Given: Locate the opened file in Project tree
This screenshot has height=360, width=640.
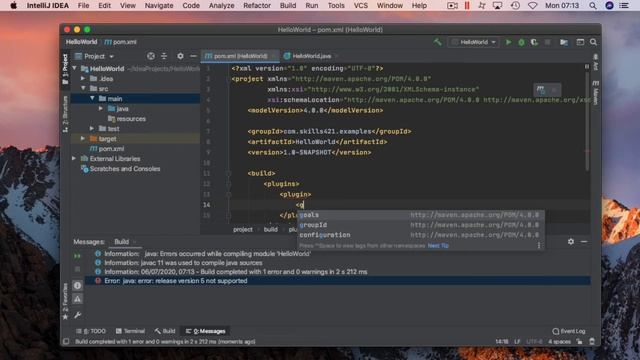Looking at the screenshot, I should (151, 56).
